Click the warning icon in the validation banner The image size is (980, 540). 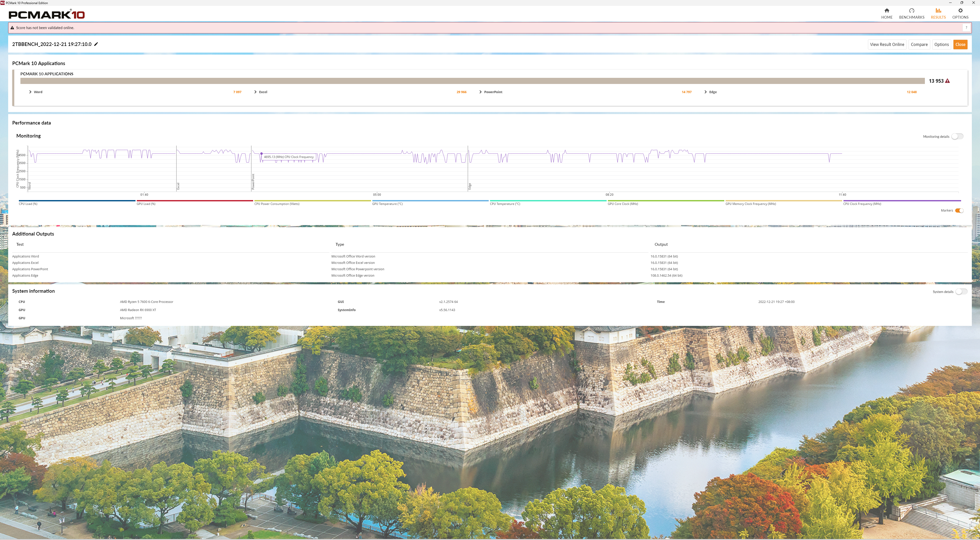coord(12,28)
